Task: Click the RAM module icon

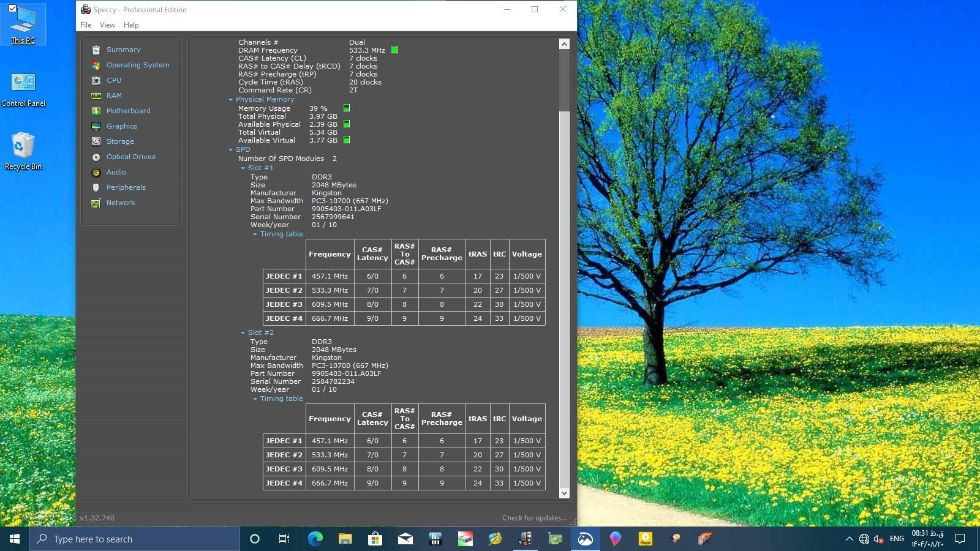Action: click(96, 96)
